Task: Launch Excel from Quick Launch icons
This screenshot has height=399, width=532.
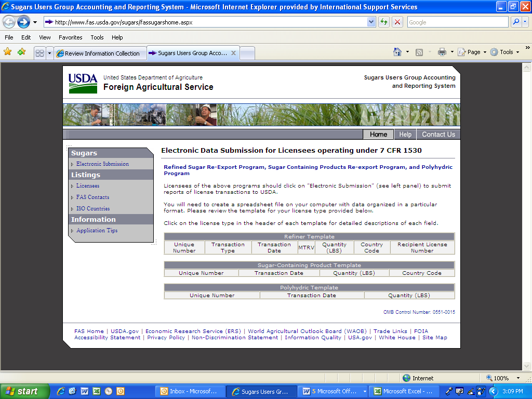Action: [96, 391]
